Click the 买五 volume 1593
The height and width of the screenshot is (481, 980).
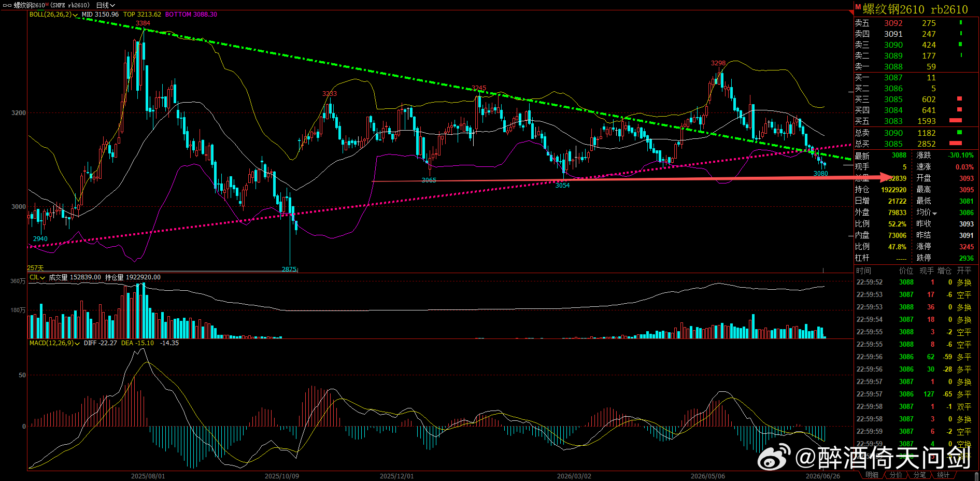[x=927, y=121]
